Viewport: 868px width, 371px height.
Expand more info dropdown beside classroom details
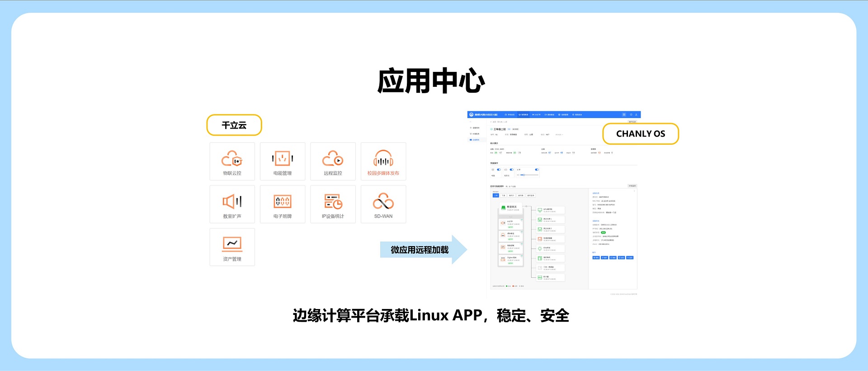coord(559,134)
